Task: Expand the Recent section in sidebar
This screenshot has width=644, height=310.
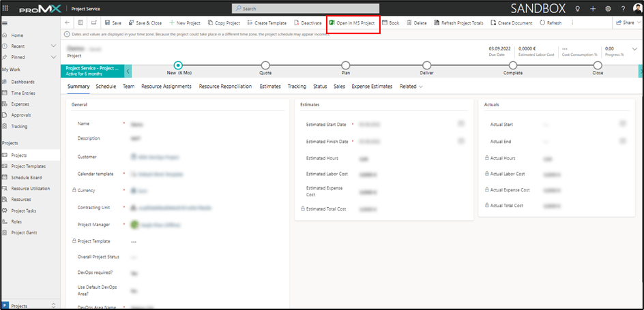Action: (53, 46)
